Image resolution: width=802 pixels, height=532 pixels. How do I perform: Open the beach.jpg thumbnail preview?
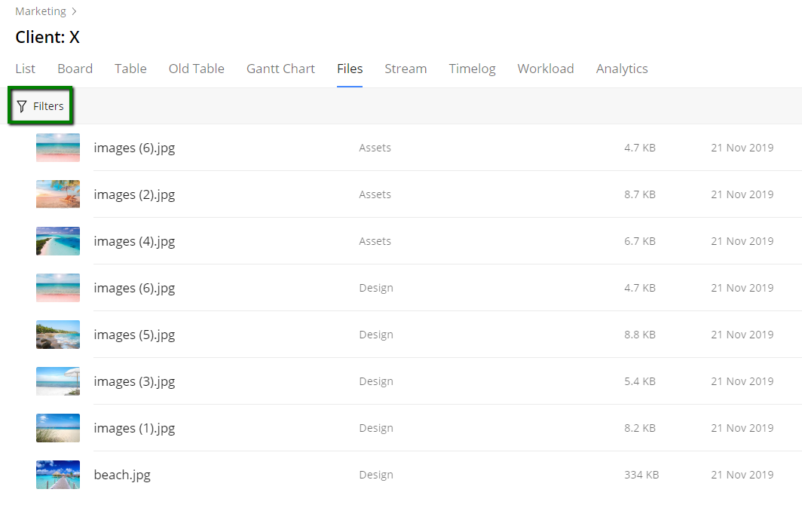point(58,475)
